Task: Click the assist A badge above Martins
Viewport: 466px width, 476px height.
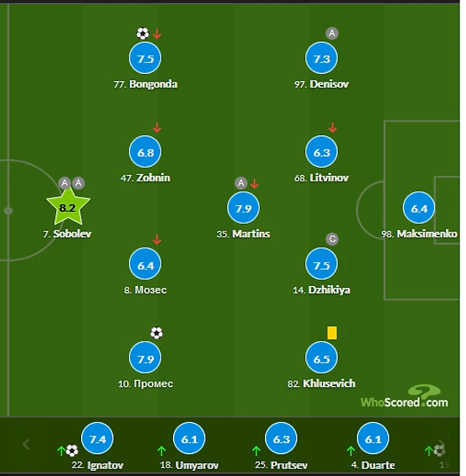Action: (x=241, y=183)
